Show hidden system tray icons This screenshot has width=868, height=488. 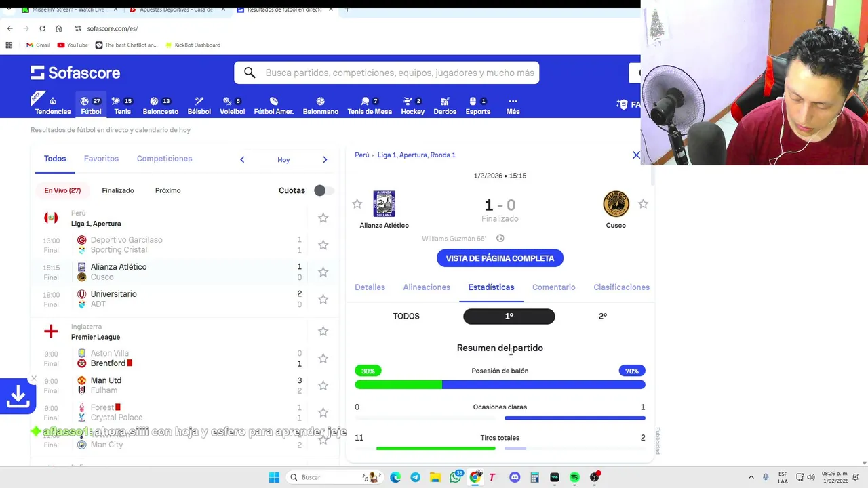751,477
